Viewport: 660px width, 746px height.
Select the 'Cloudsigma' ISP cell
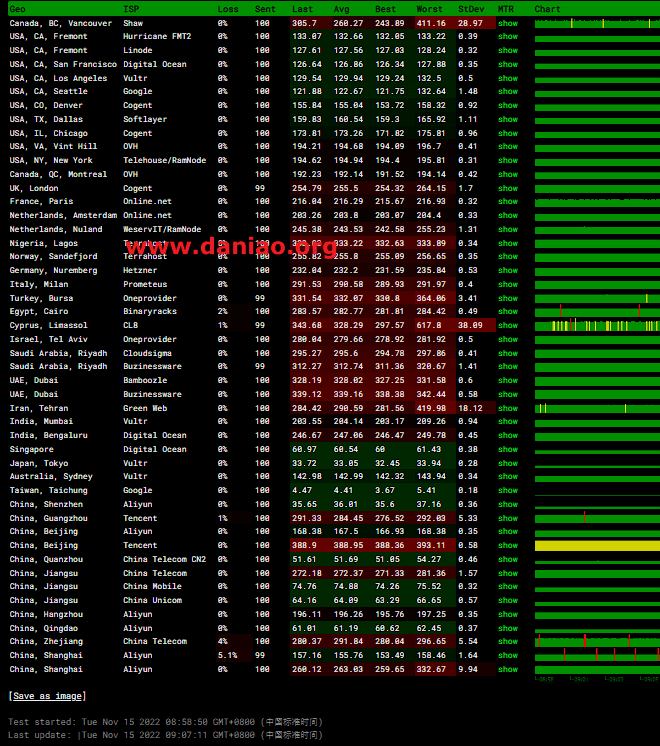point(148,353)
